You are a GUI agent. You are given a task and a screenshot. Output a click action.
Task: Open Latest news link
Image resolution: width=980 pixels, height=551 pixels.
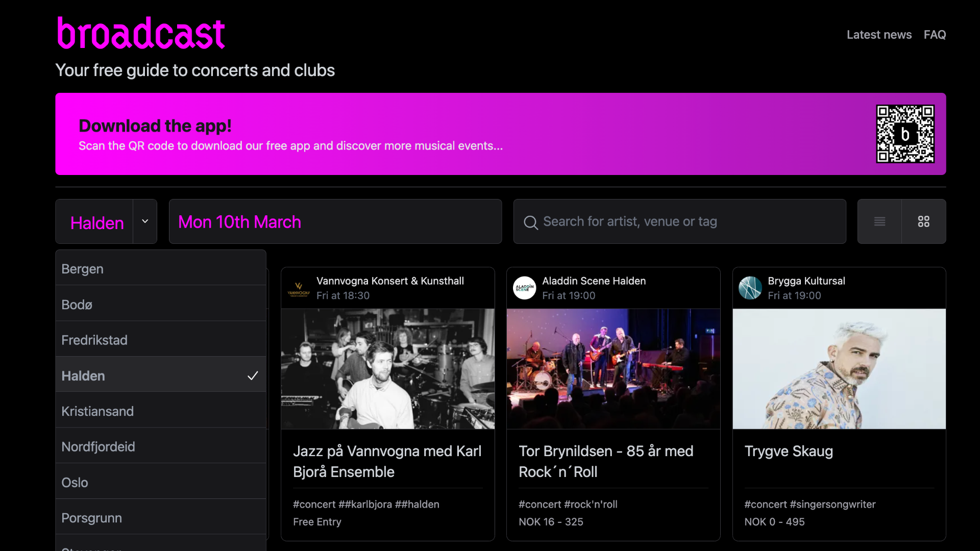(879, 35)
